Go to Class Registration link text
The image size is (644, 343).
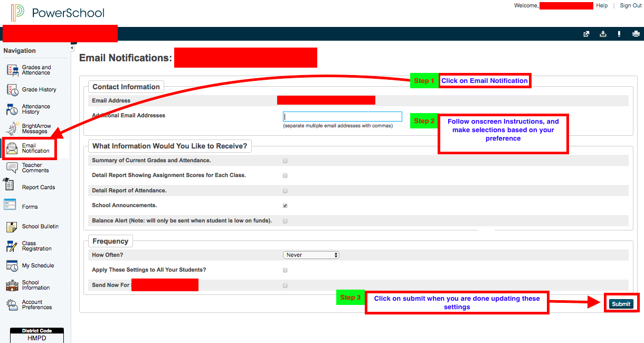pos(37,246)
